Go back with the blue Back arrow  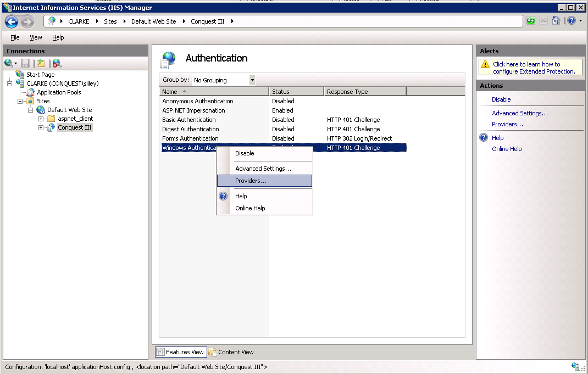click(x=12, y=22)
